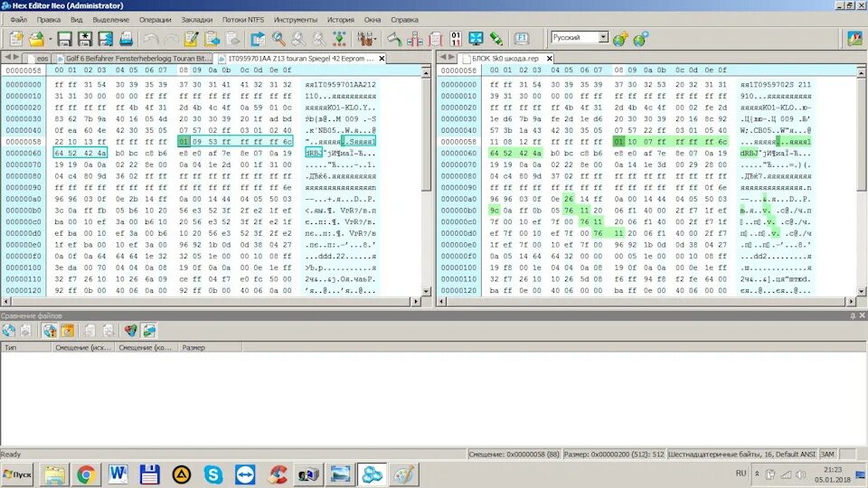This screenshot has width=868, height=488.
Task: Click the Save floppy disk icon
Action: coord(64,38)
